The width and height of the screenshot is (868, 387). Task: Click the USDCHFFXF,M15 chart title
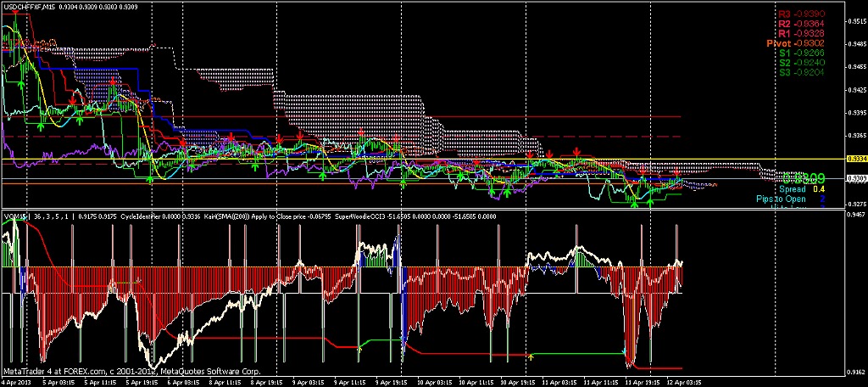(x=28, y=7)
